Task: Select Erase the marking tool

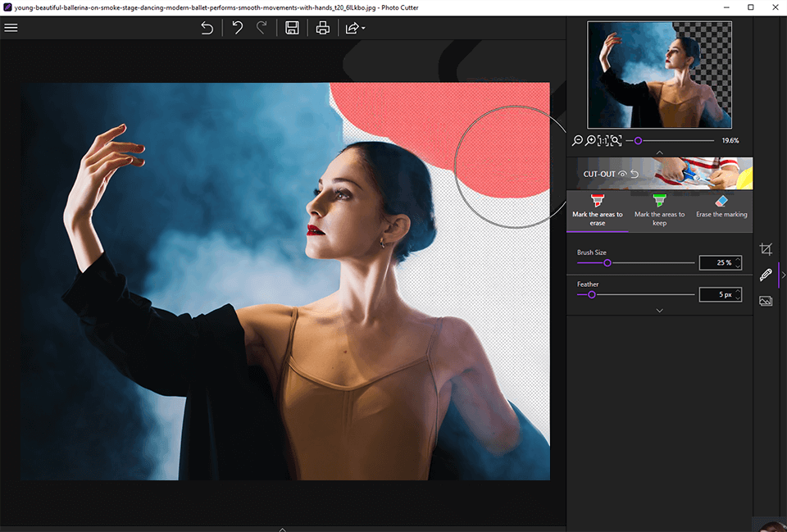Action: pos(721,210)
